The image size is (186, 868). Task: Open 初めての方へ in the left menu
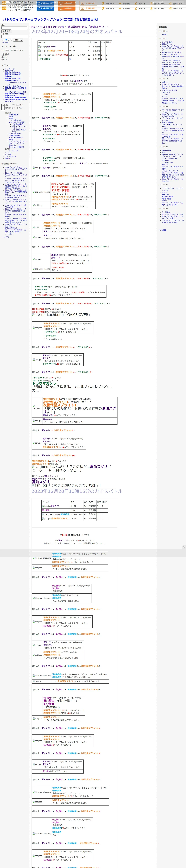pyautogui.click(x=10, y=71)
